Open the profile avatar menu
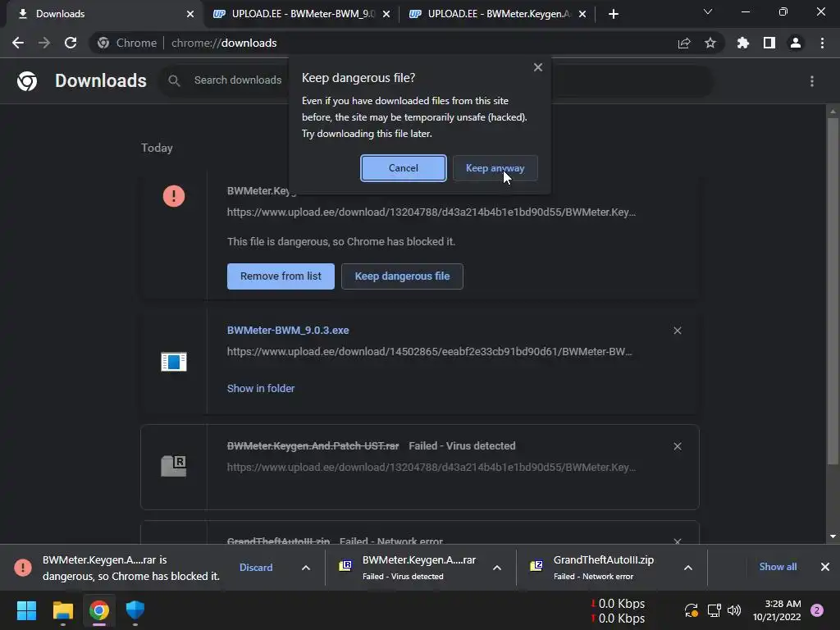Screen dimensions: 840x630 (x=796, y=43)
